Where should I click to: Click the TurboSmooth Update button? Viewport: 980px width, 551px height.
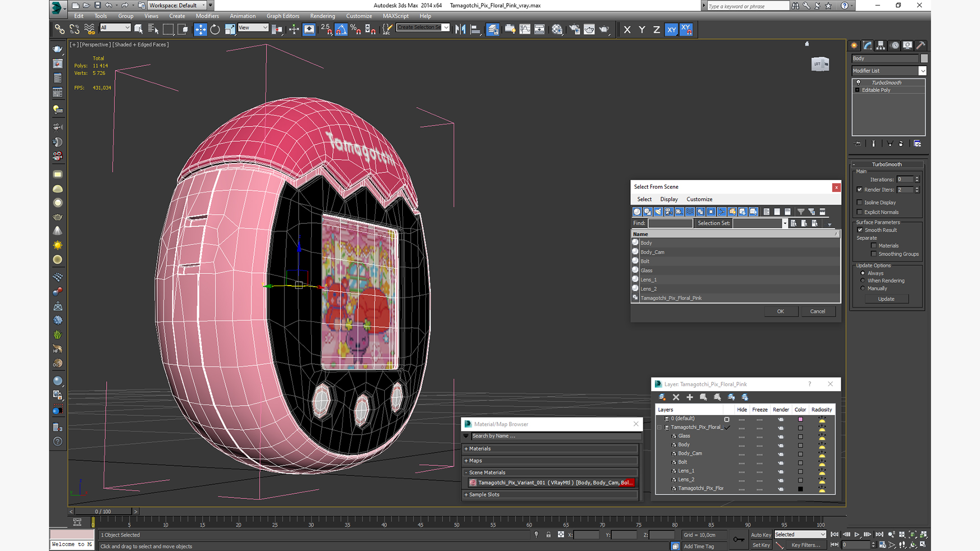pyautogui.click(x=886, y=299)
